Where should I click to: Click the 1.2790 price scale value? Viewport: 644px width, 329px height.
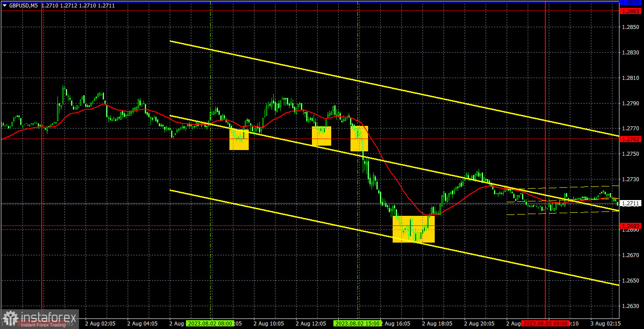[x=631, y=104]
